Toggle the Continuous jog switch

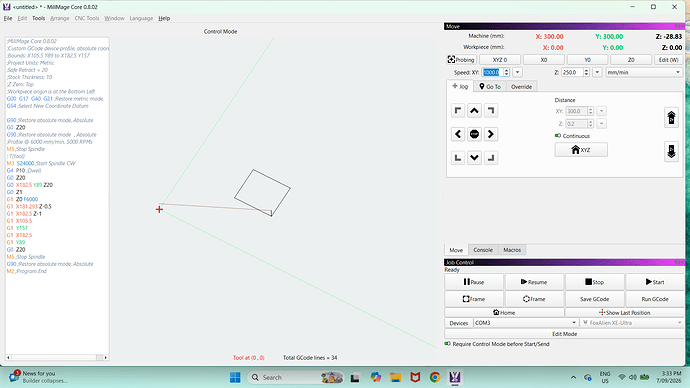coord(558,136)
